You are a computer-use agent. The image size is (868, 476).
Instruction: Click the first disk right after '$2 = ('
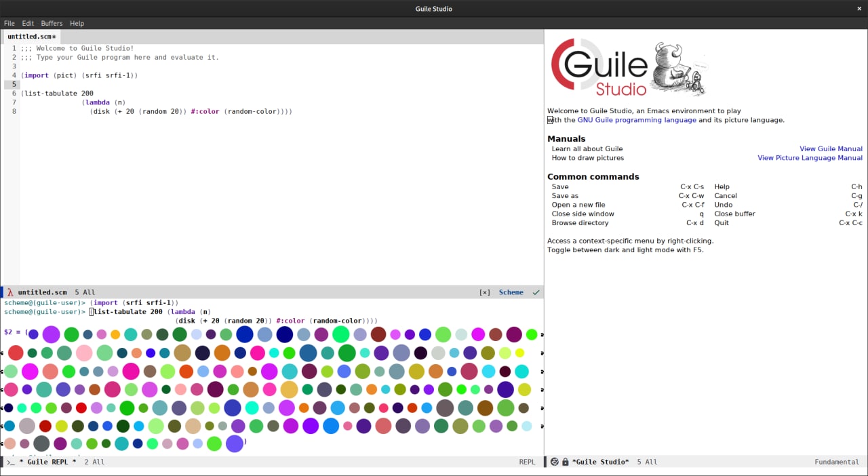(33, 334)
